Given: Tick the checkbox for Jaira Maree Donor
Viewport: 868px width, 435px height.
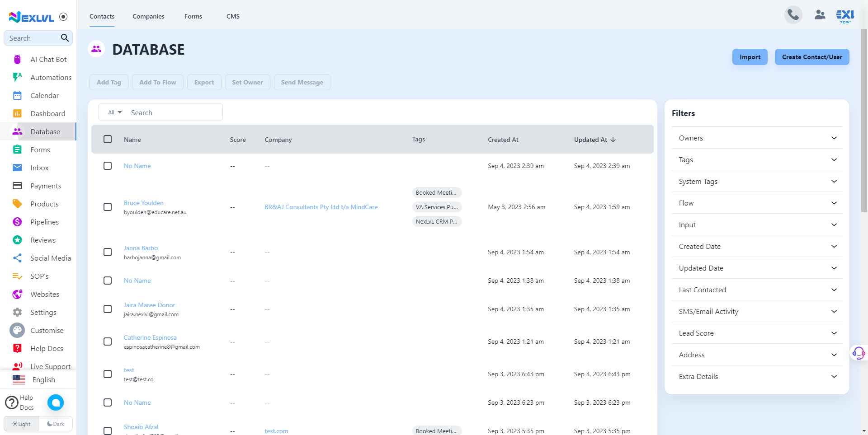Looking at the screenshot, I should click(x=108, y=309).
